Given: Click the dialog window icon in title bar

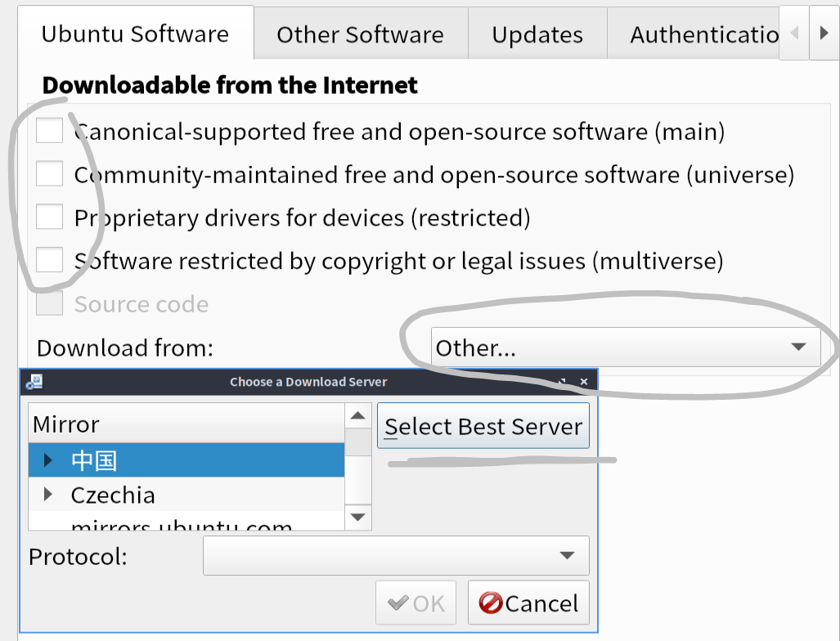Looking at the screenshot, I should point(34,382).
